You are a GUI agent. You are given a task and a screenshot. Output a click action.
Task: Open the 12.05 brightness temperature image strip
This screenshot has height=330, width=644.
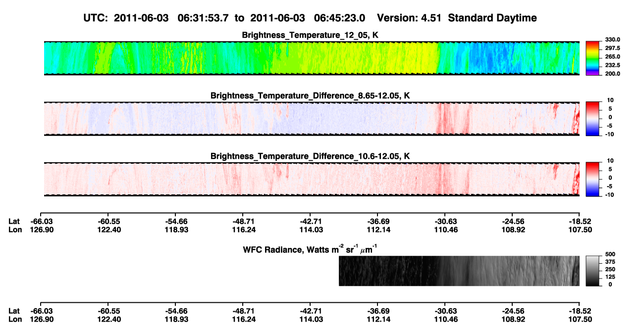pyautogui.click(x=312, y=58)
